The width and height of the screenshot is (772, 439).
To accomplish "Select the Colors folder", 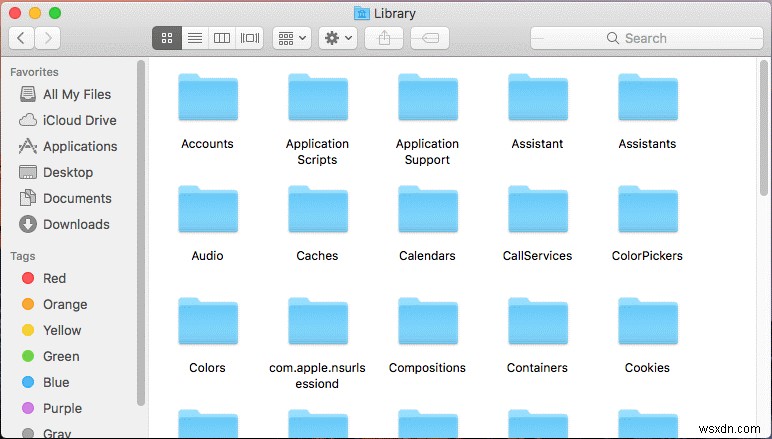I will [208, 322].
